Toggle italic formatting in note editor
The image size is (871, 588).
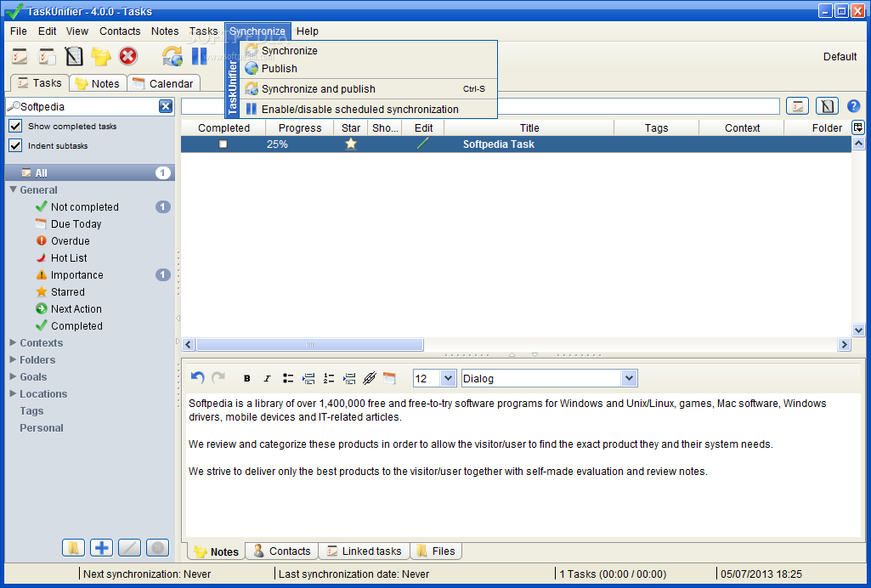click(x=267, y=379)
